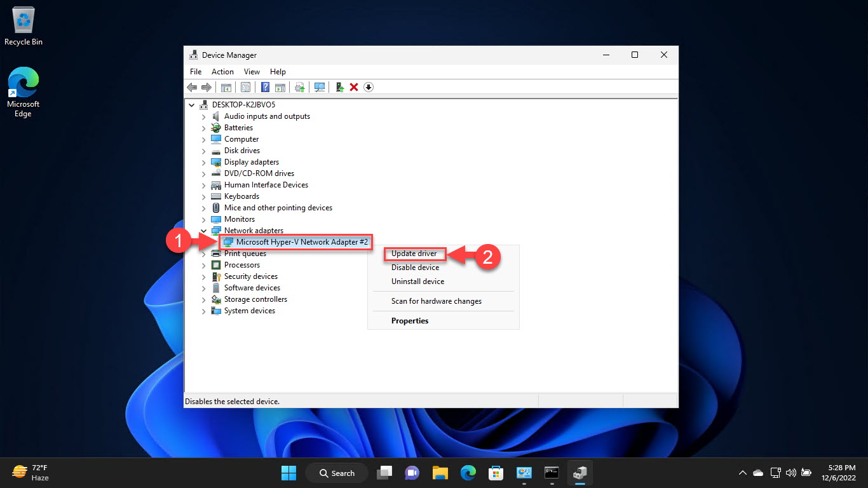Screen dimensions: 868x488
Task: Click the Back navigation arrow in Device Manager
Action: (x=191, y=87)
